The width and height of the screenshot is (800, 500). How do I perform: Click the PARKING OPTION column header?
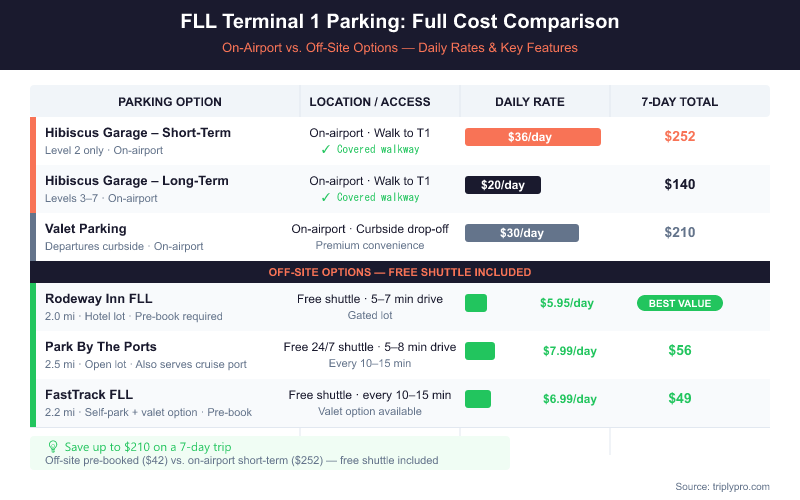pos(170,102)
